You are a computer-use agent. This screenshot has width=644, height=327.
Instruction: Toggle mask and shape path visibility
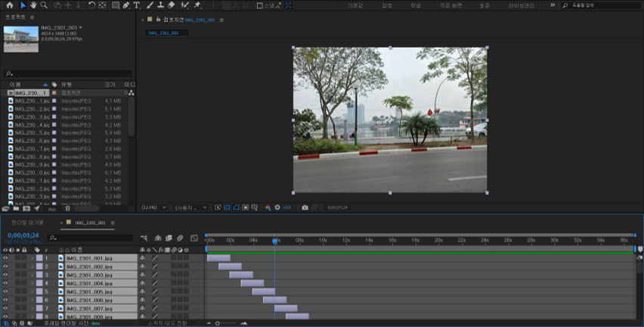pos(236,207)
